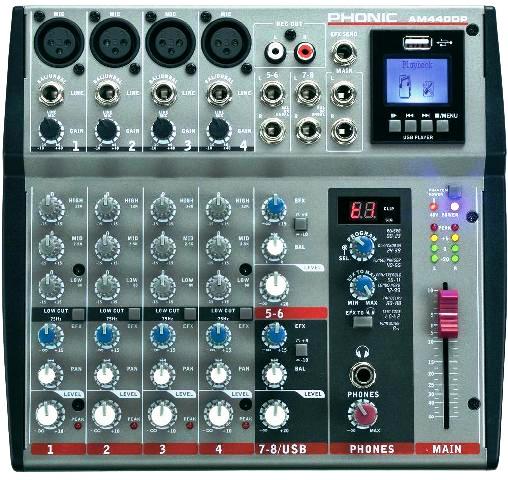Toggle the EFX TO phones button

click(x=362, y=322)
